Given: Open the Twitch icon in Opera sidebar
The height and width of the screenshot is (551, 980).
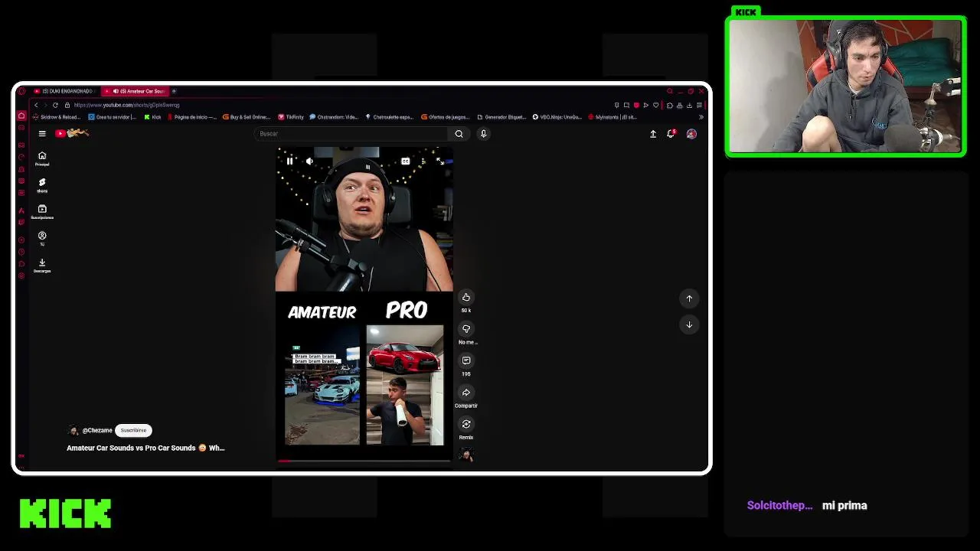Looking at the screenshot, I should pos(21,221).
